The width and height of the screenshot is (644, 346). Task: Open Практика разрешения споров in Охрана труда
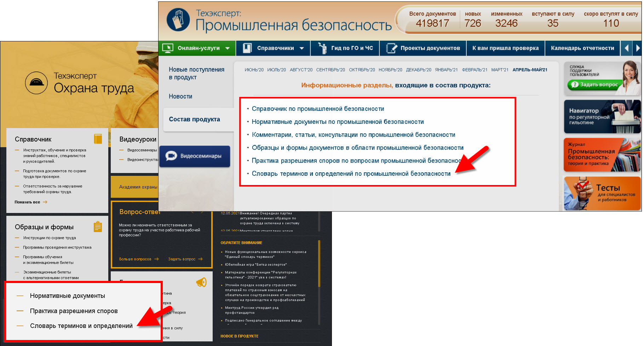(x=74, y=311)
